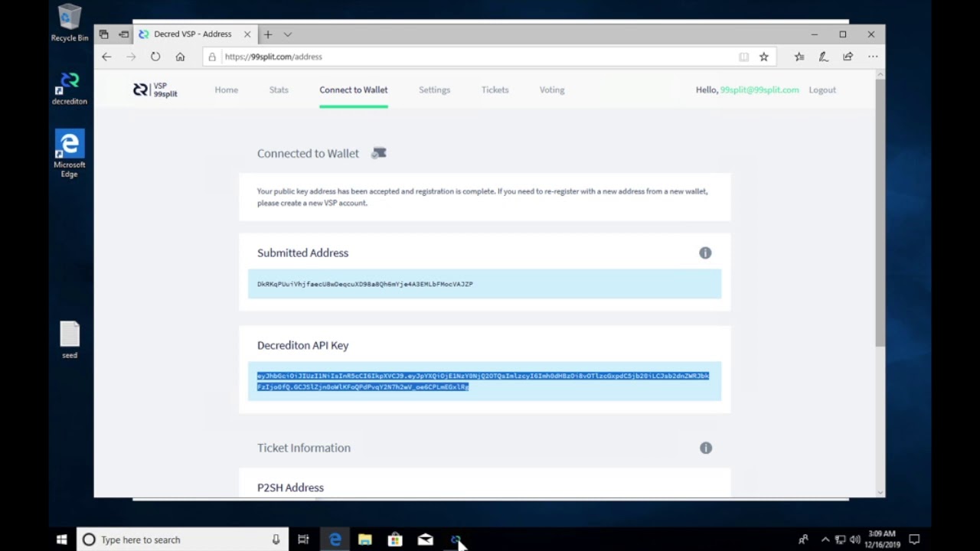Screen dimensions: 980x551
Task: Open the Voting nav item
Action: pos(552,90)
